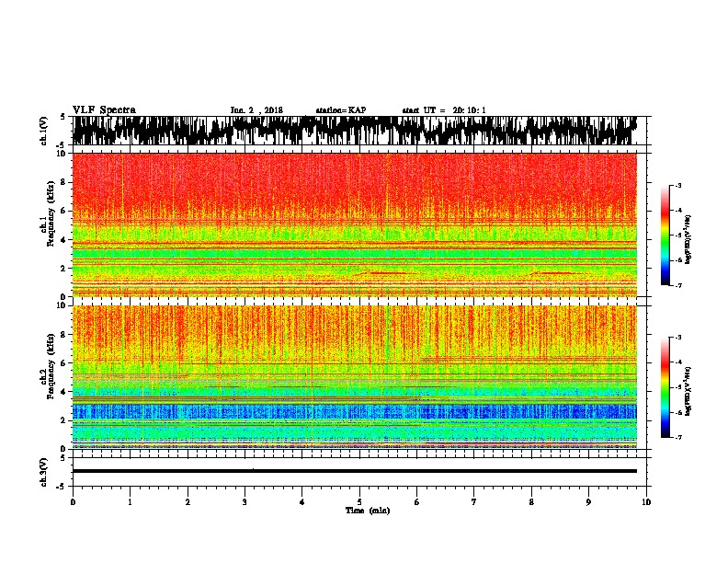Click the "5" tick on ch.1(V) axis
Screen dimensions: 728x563
click(63, 117)
